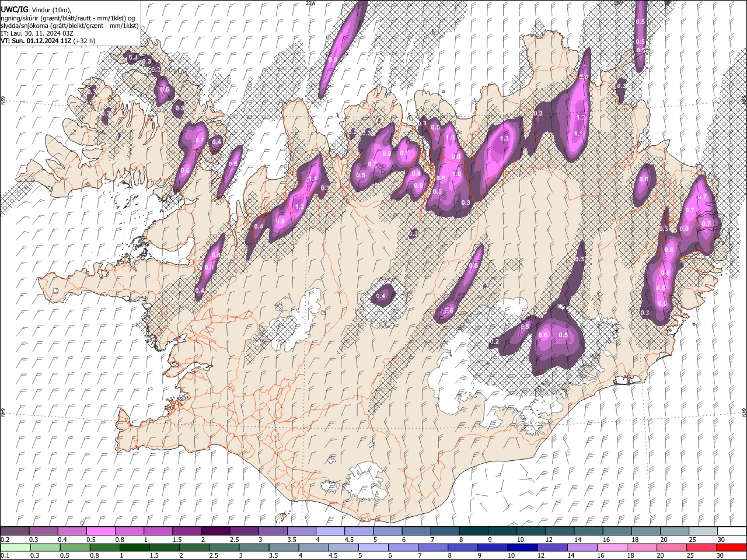
Task: Click the '25' label under the upper legend row
Action: coord(692,540)
